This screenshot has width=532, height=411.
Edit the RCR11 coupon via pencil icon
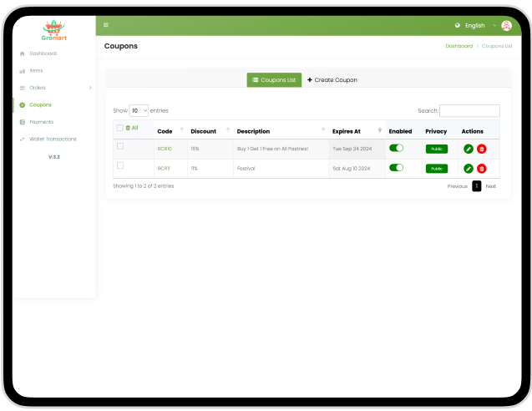(x=468, y=169)
